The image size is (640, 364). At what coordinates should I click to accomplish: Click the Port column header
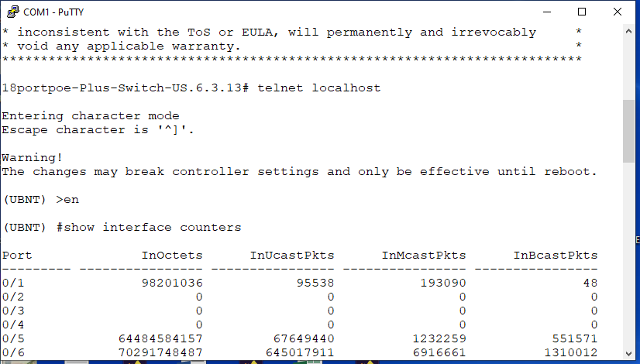click(x=17, y=256)
